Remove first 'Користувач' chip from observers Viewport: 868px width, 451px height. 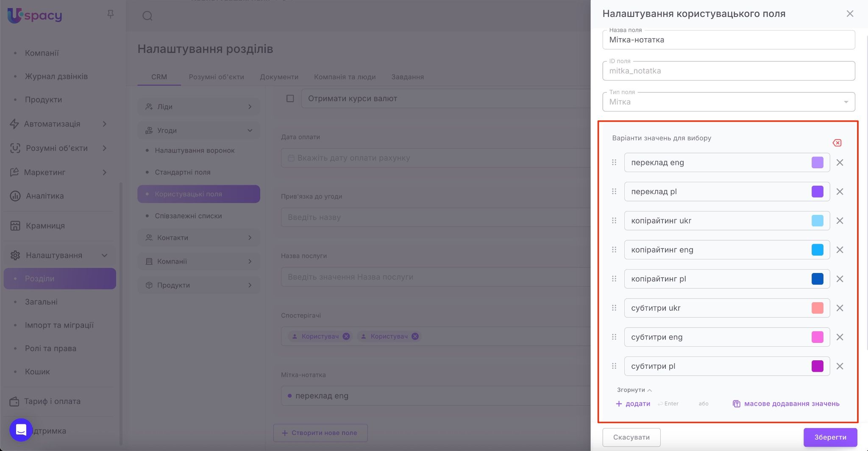(x=346, y=336)
